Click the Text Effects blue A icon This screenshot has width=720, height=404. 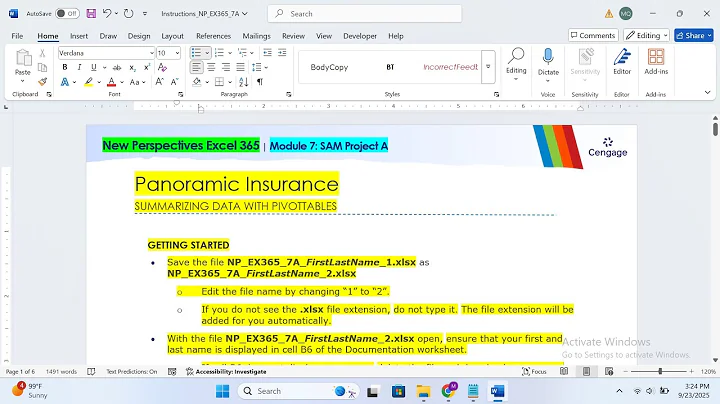coord(65,82)
